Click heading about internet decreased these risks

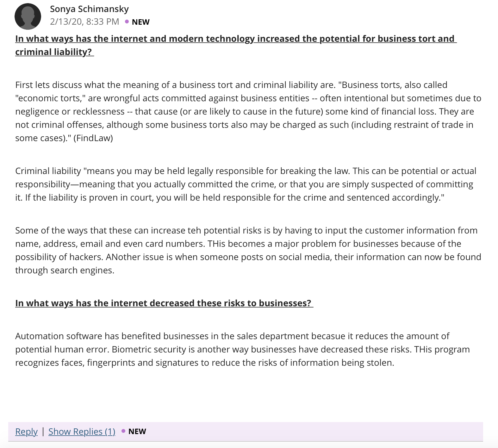pyautogui.click(x=164, y=303)
